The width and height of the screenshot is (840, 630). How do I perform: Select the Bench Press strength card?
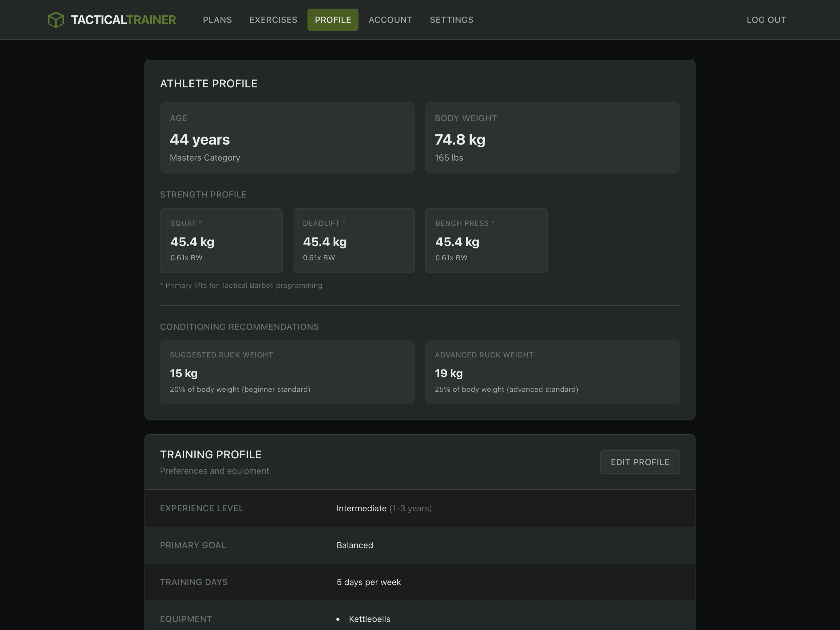[486, 240]
